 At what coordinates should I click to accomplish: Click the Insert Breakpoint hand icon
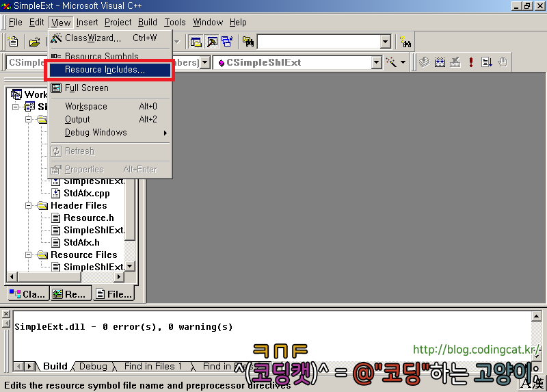pos(503,62)
